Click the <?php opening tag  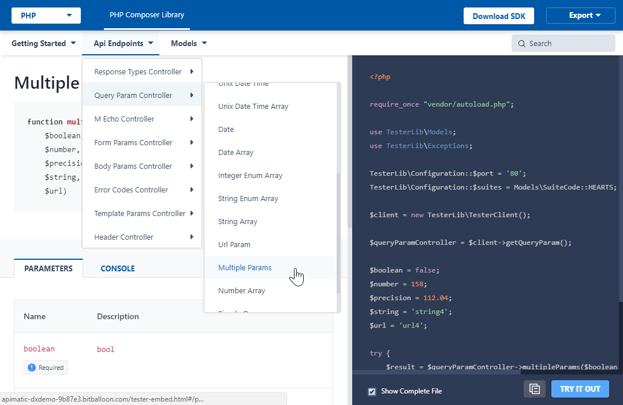pos(380,77)
